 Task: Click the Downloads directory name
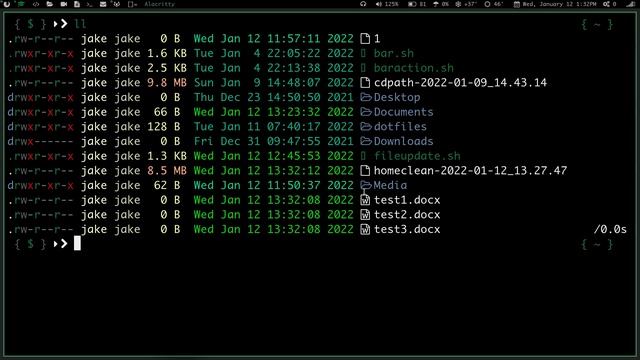[x=403, y=142]
